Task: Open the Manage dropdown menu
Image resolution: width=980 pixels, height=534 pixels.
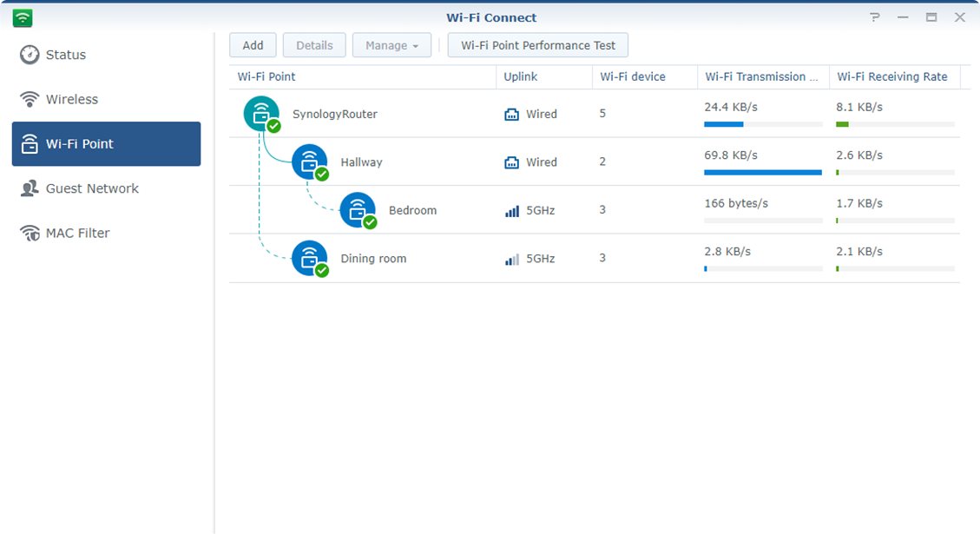Action: pyautogui.click(x=391, y=45)
